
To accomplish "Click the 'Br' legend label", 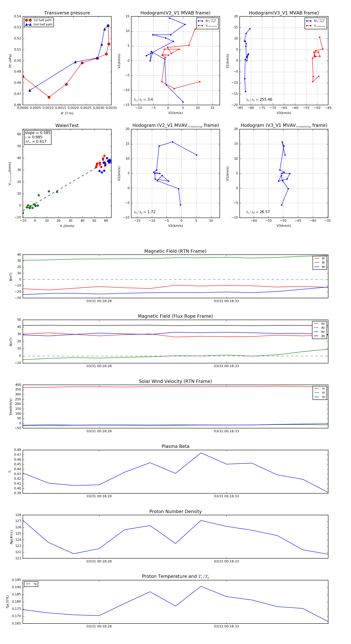I will point(323,259).
